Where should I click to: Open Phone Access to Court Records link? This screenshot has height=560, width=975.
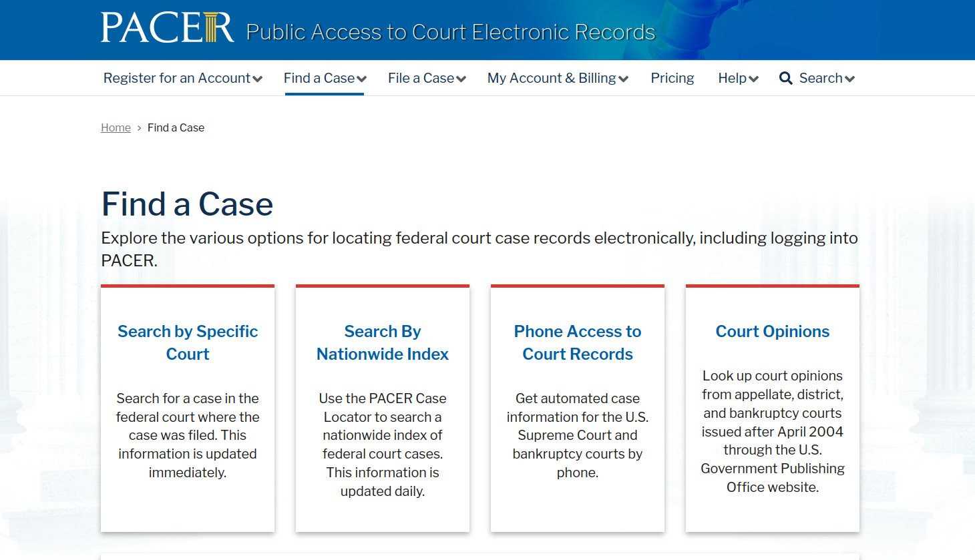pyautogui.click(x=578, y=342)
